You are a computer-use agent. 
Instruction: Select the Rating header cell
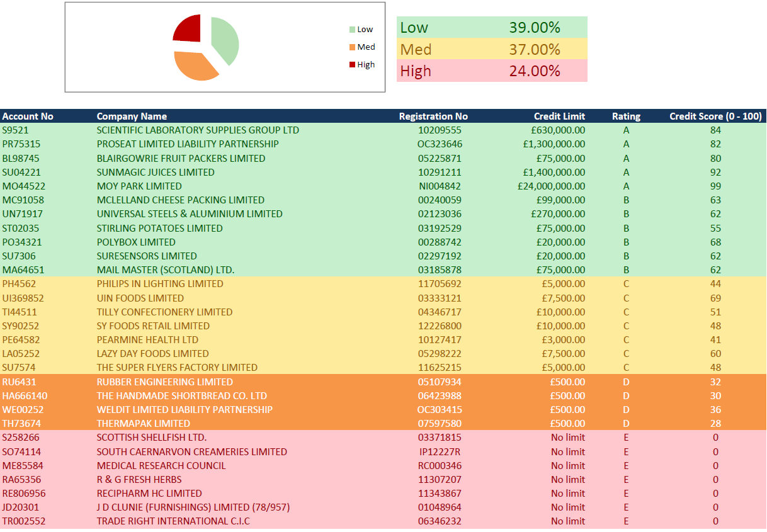(x=626, y=116)
